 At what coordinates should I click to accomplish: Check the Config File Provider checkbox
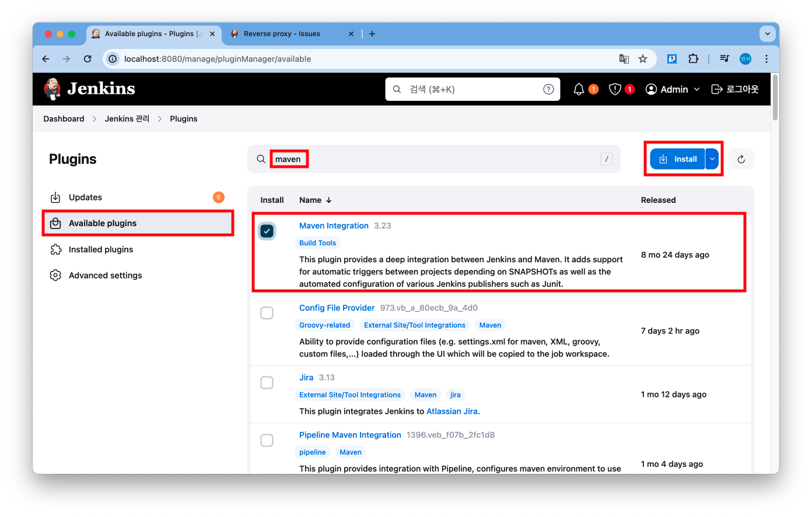(267, 313)
